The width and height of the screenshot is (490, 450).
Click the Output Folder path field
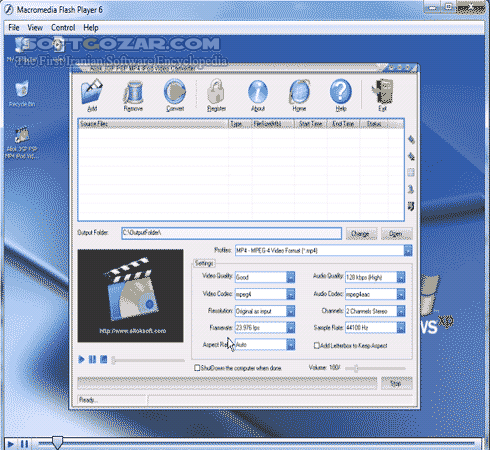(x=232, y=233)
